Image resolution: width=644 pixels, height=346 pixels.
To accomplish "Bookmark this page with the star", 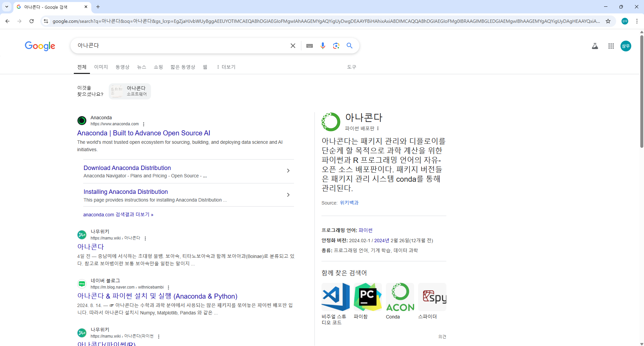I will 608,21.
